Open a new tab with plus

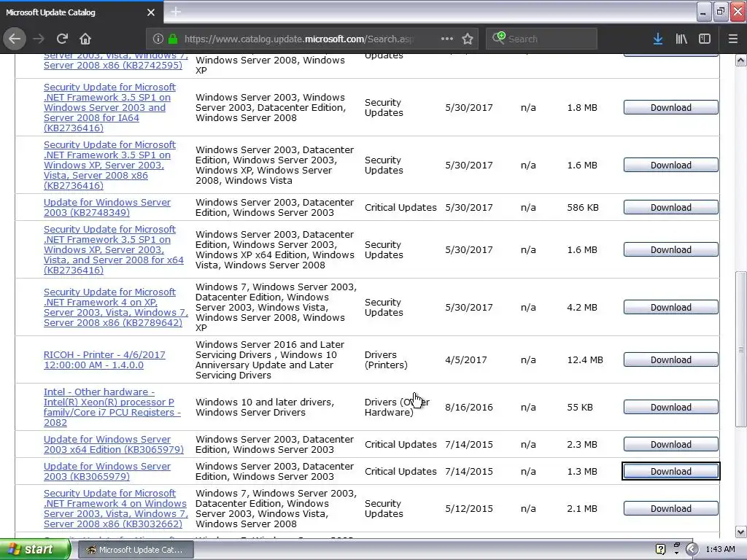pos(175,12)
